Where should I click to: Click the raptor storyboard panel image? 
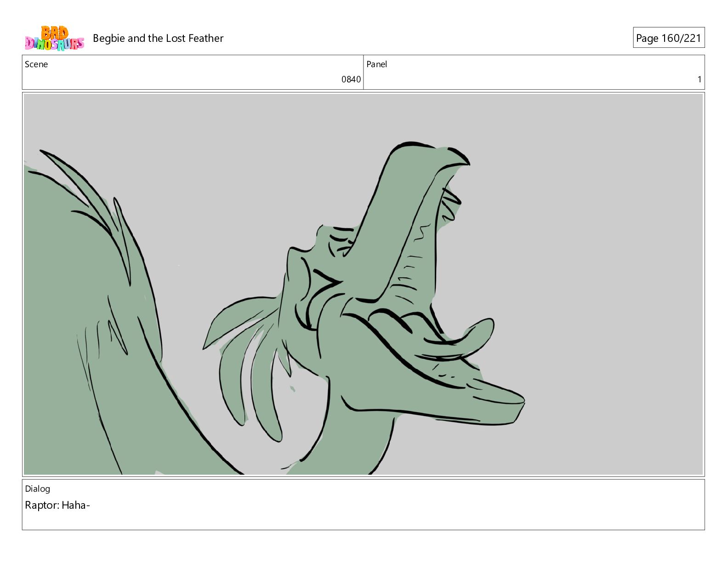click(364, 284)
